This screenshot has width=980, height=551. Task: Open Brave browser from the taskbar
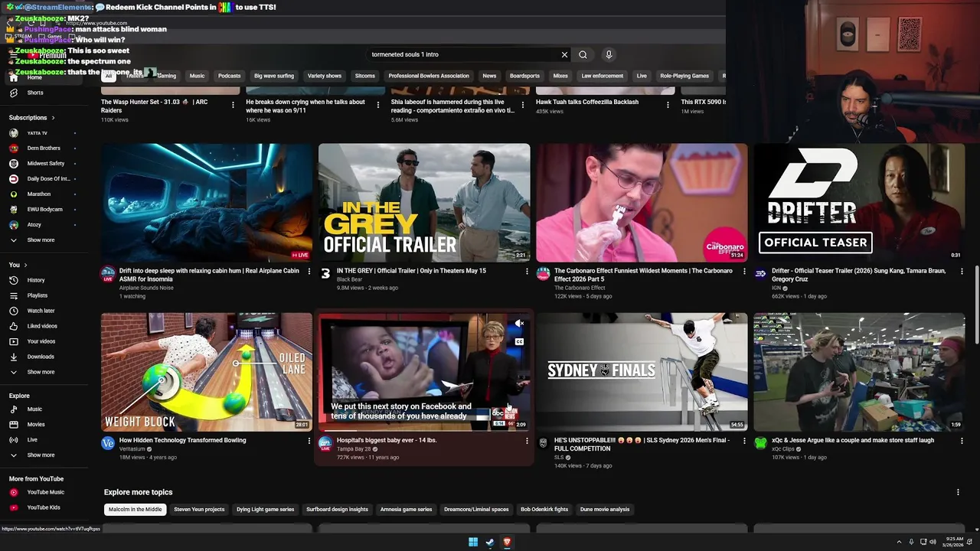coord(507,542)
